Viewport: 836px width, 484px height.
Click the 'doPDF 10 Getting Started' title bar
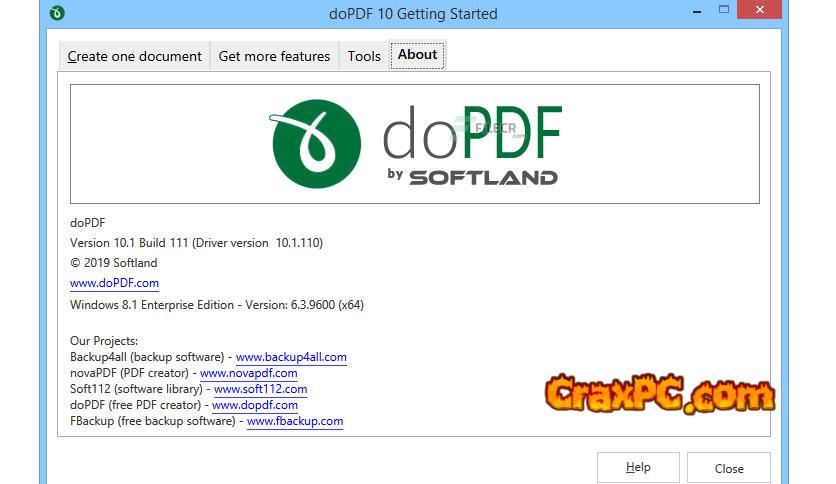(x=412, y=14)
